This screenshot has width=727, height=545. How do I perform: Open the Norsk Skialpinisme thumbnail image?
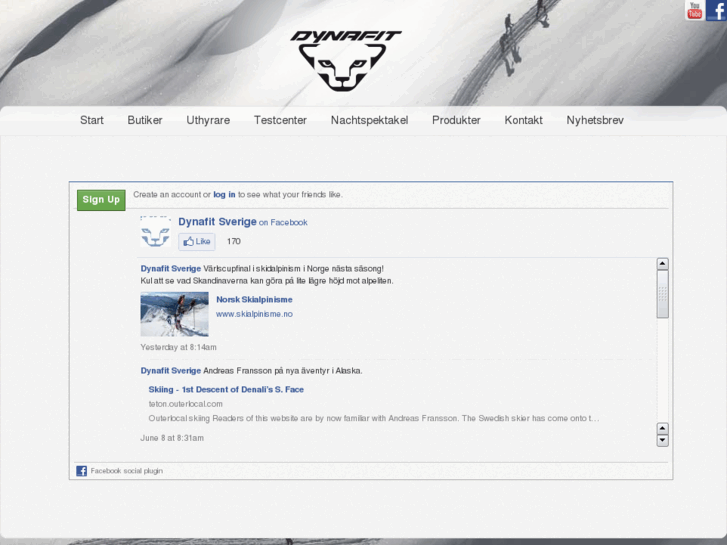pyautogui.click(x=175, y=314)
